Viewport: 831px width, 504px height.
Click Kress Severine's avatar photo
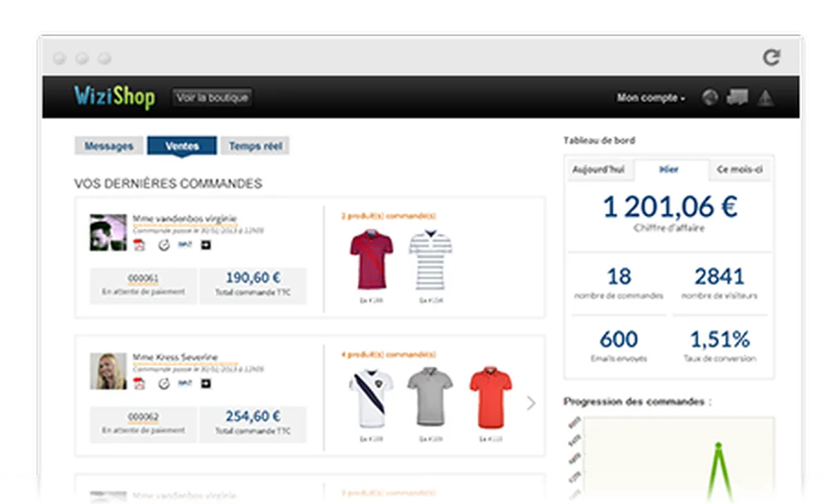[x=108, y=371]
